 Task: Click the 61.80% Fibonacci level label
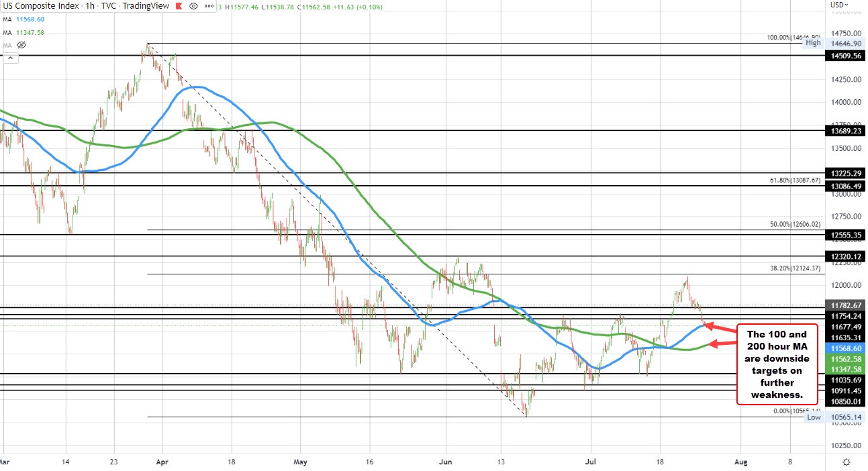[x=795, y=180]
